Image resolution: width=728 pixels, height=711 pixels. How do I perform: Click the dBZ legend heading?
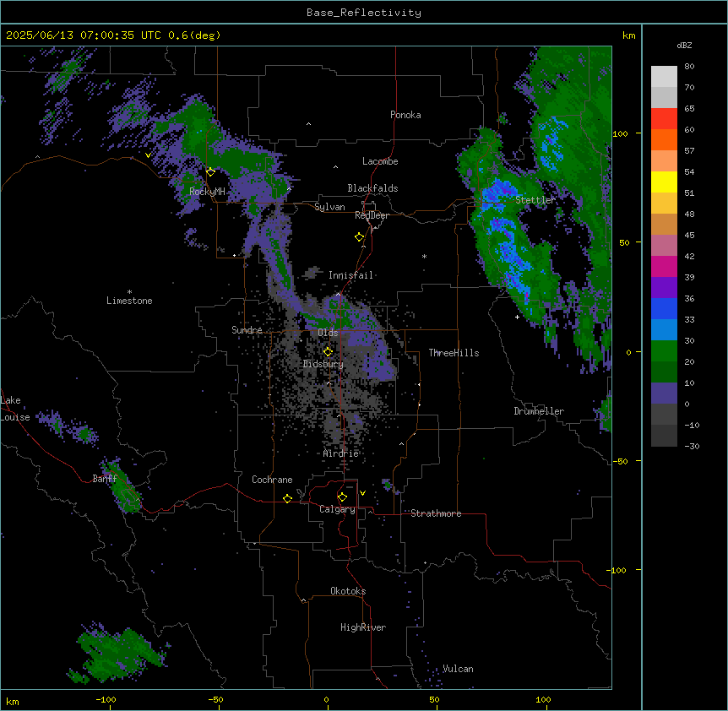click(684, 46)
